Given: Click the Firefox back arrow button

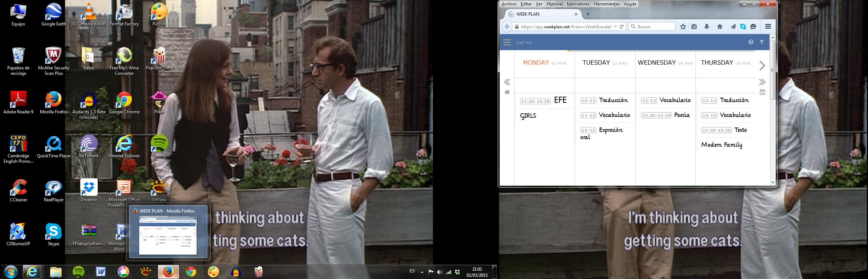Looking at the screenshot, I should pos(507,27).
